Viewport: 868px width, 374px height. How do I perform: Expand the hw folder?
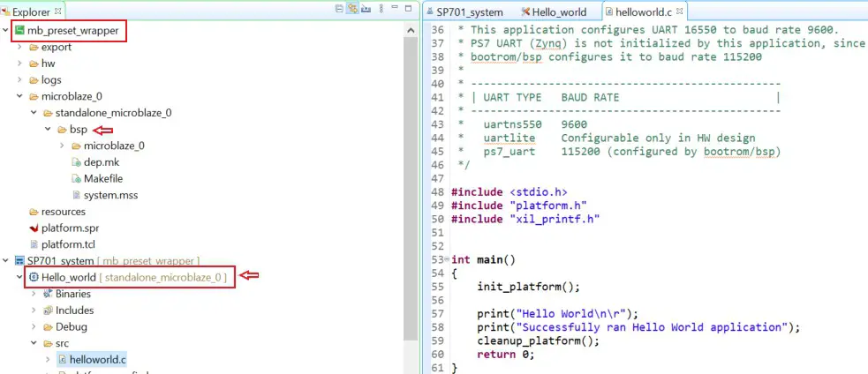click(19, 64)
